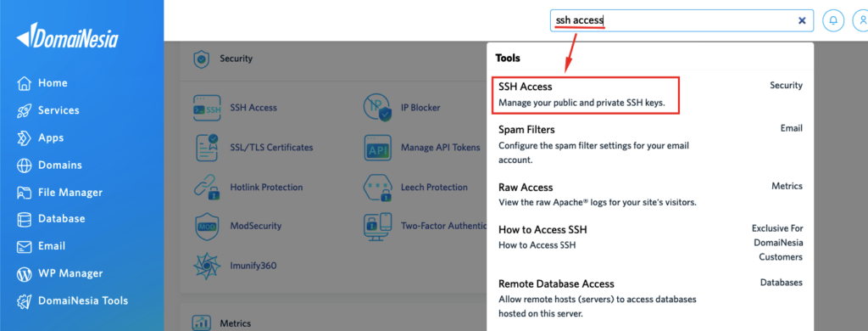This screenshot has width=868, height=331.
Task: Click the SSH Access terminal icon
Action: (207, 108)
